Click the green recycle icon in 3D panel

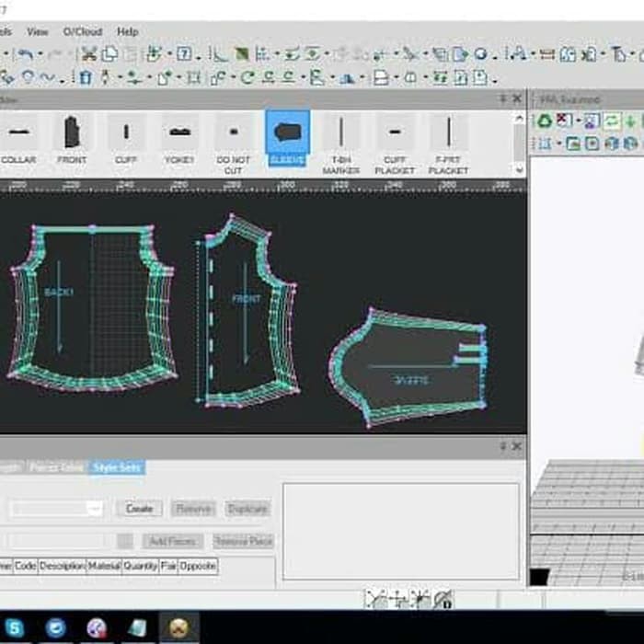click(545, 121)
